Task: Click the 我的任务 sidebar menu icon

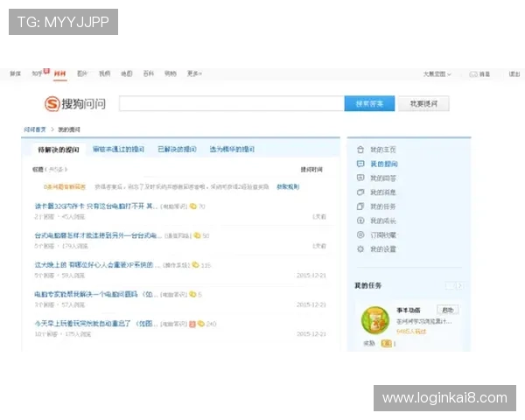Action: [360, 206]
